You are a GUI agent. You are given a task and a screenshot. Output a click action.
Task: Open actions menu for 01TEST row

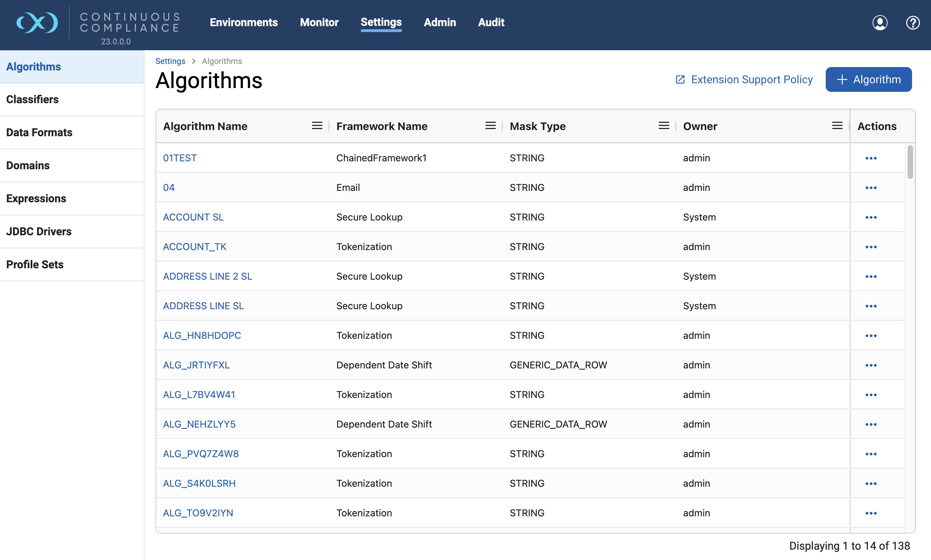pyautogui.click(x=870, y=158)
